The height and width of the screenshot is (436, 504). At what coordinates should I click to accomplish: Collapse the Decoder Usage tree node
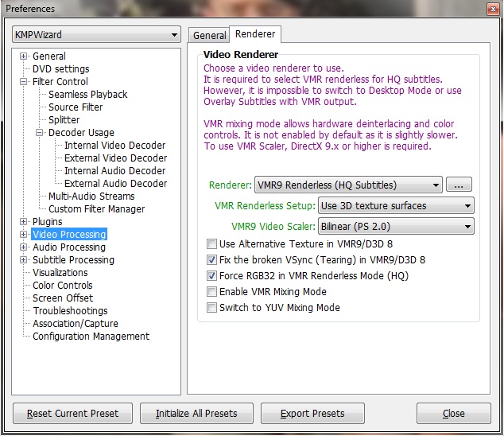point(39,133)
